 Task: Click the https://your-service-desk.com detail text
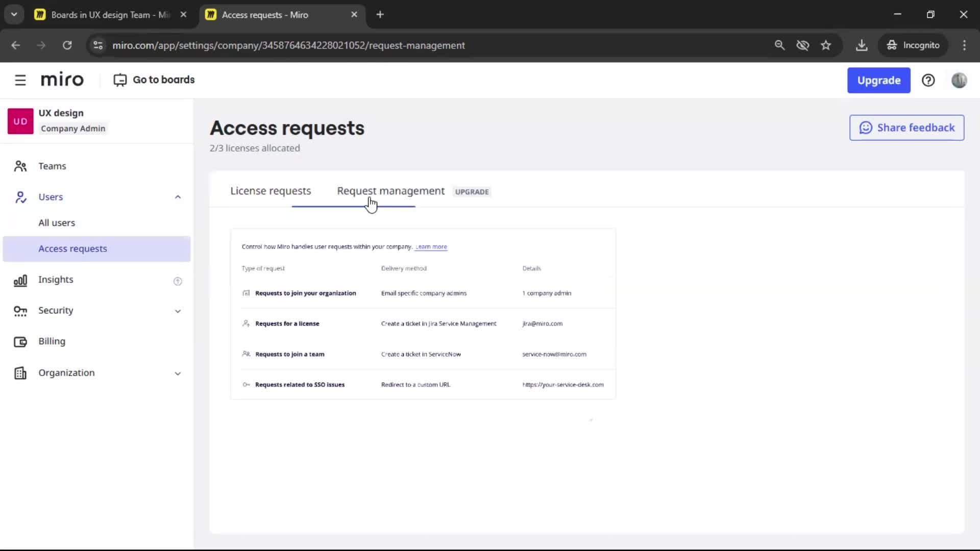coord(562,385)
